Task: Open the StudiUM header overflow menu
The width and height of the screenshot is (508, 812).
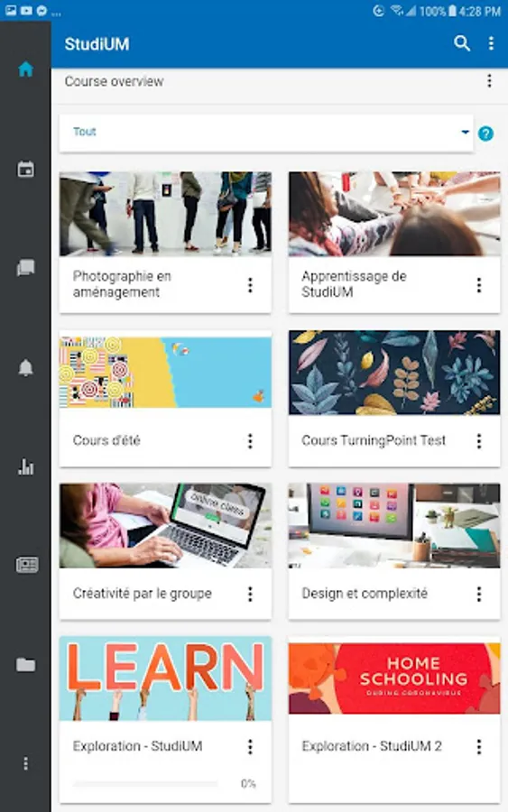Action: [x=490, y=43]
